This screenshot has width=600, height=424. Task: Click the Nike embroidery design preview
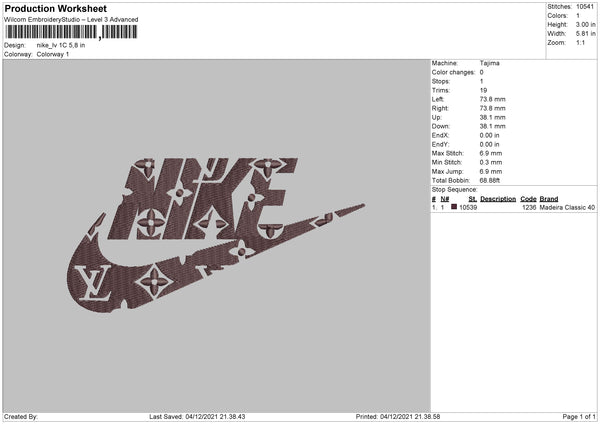coord(216,235)
